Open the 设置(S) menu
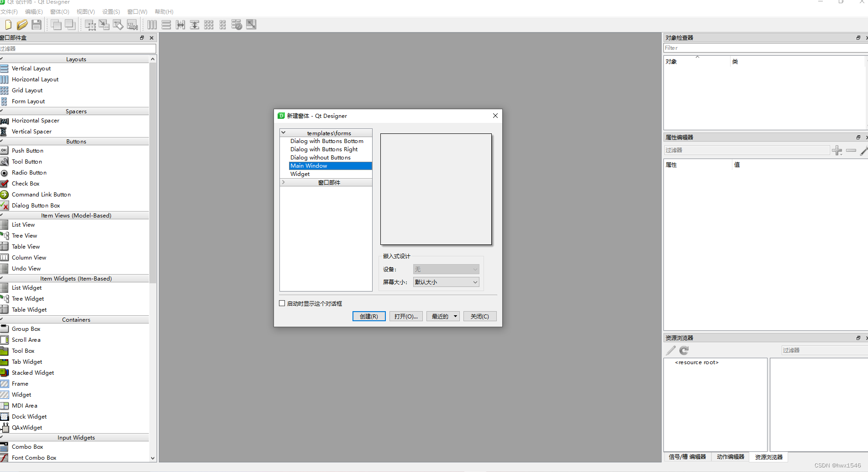 pyautogui.click(x=111, y=11)
